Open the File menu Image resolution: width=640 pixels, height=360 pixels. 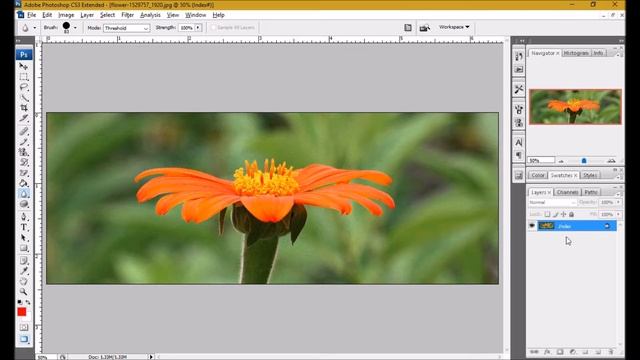point(31,15)
